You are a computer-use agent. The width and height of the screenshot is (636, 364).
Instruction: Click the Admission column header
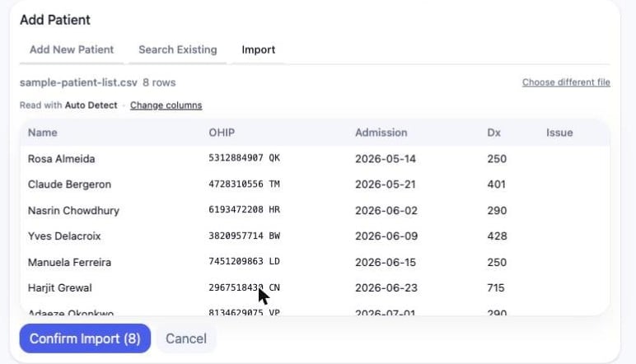(381, 133)
